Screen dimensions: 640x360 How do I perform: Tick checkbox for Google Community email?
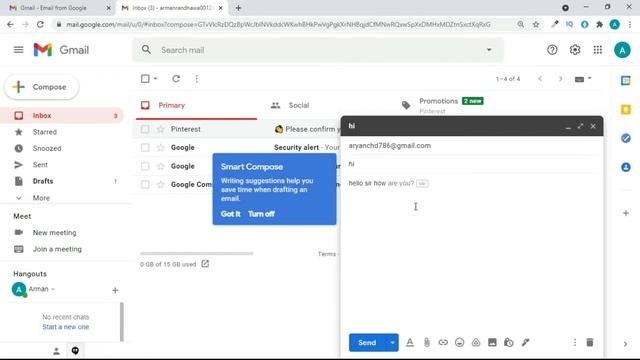click(x=145, y=184)
